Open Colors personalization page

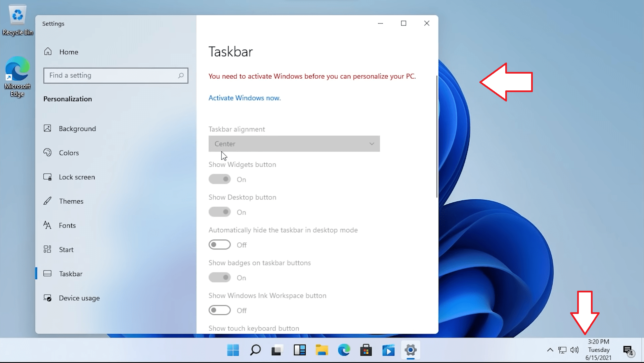click(69, 153)
